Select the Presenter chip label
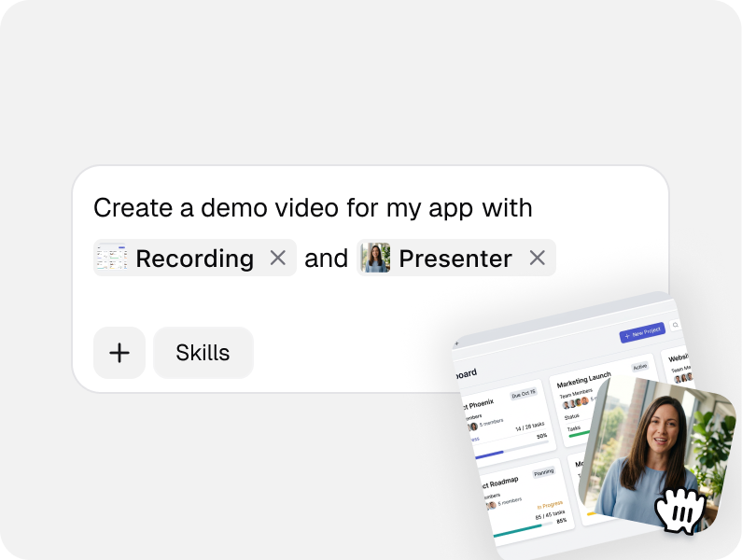Viewport: 742px width, 560px height. click(455, 259)
